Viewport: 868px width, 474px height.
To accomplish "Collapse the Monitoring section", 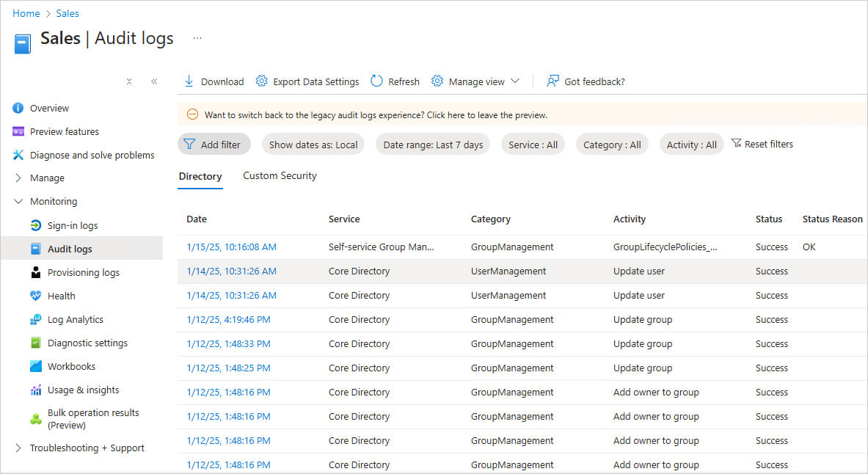I will click(18, 201).
